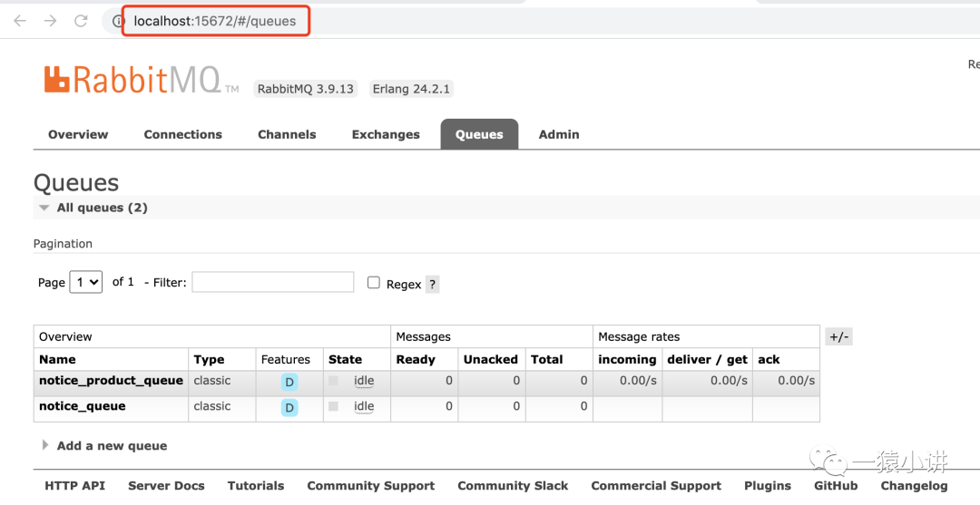
Task: Click the browser forward arrow
Action: (x=50, y=21)
